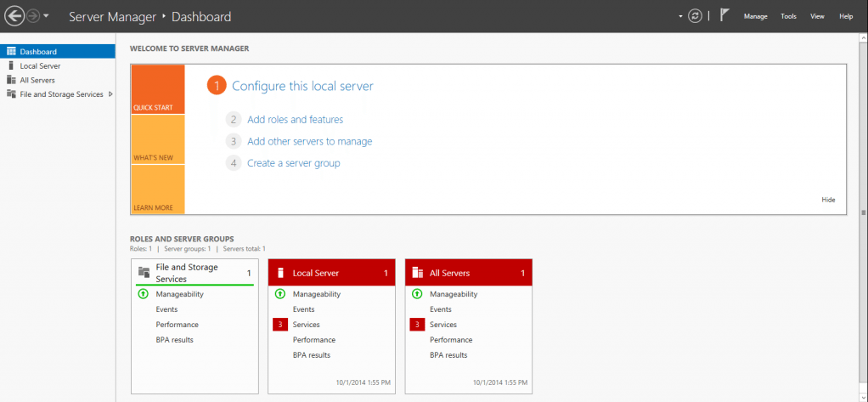Screen dimensions: 868x402
Task: Click the refresh dashboard icon
Action: [x=696, y=16]
